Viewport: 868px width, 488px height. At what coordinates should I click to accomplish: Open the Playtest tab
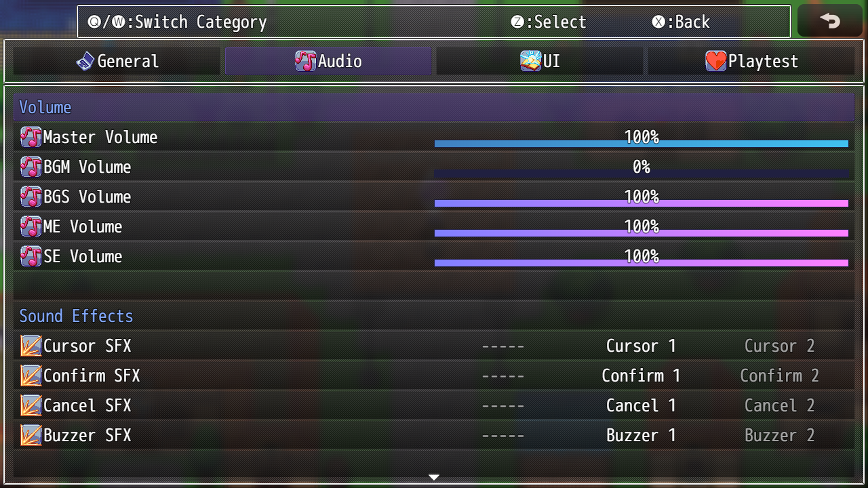click(751, 61)
